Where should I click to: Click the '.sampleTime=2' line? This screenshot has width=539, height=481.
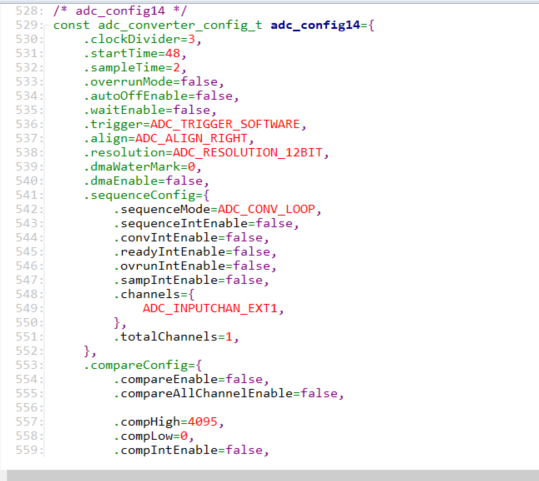(x=135, y=68)
